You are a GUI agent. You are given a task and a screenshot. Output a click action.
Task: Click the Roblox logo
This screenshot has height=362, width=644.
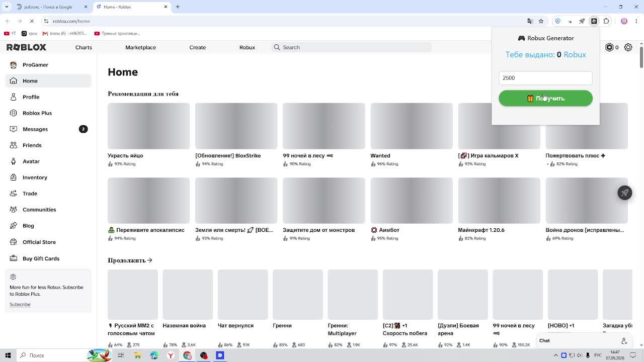click(26, 47)
